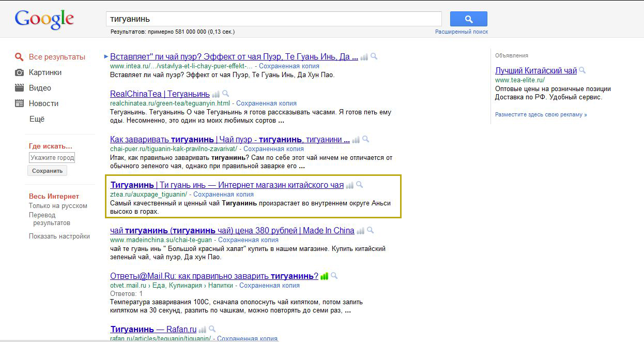644x342 pixels.
Task: Click rating bars icon on chai-puer.ru result
Action: click(x=356, y=140)
